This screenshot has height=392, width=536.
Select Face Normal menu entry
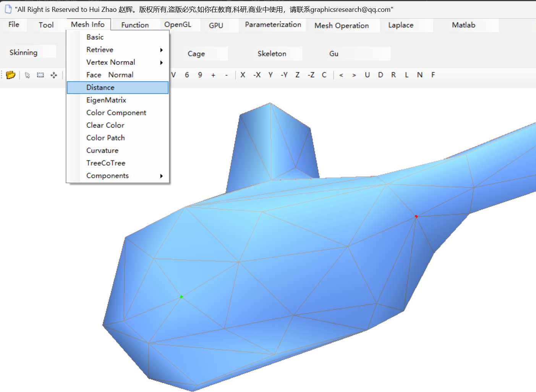pos(118,75)
